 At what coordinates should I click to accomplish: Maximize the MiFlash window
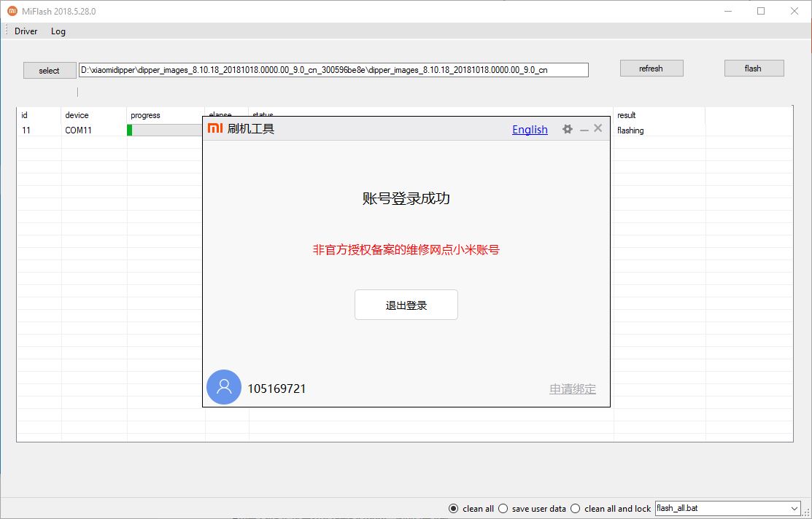pyautogui.click(x=761, y=11)
